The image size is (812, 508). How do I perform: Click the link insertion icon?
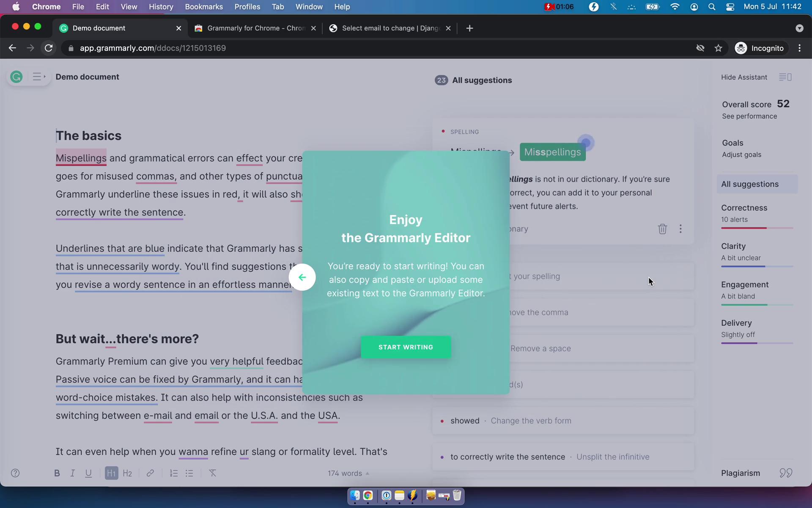pyautogui.click(x=150, y=473)
